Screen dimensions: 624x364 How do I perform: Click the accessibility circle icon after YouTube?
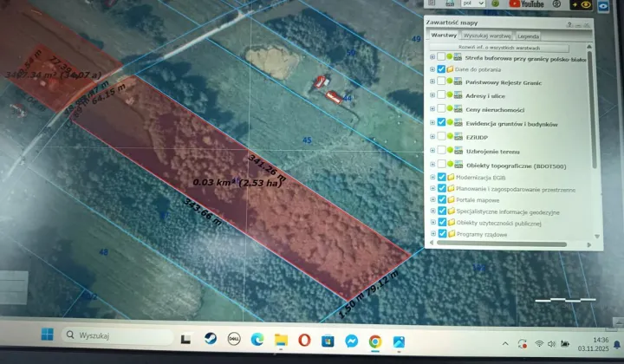pos(556,4)
